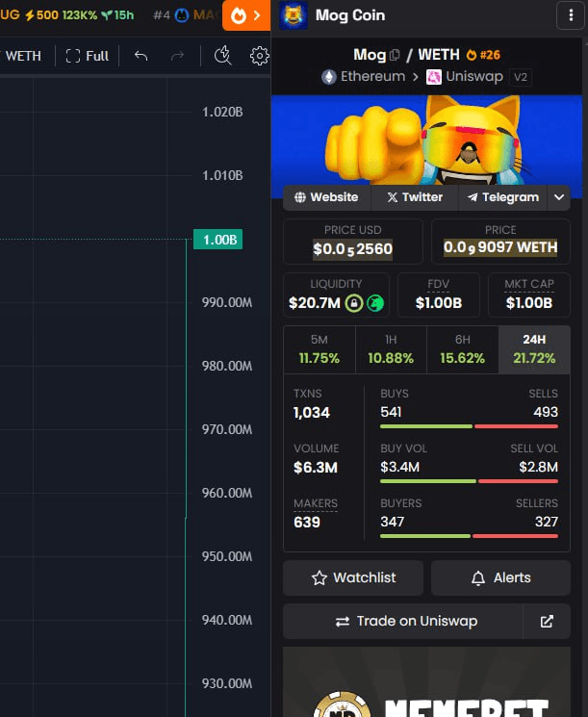Image resolution: width=588 pixels, height=717 pixels.
Task: Click the Mog Coin panel title
Action: (x=349, y=15)
